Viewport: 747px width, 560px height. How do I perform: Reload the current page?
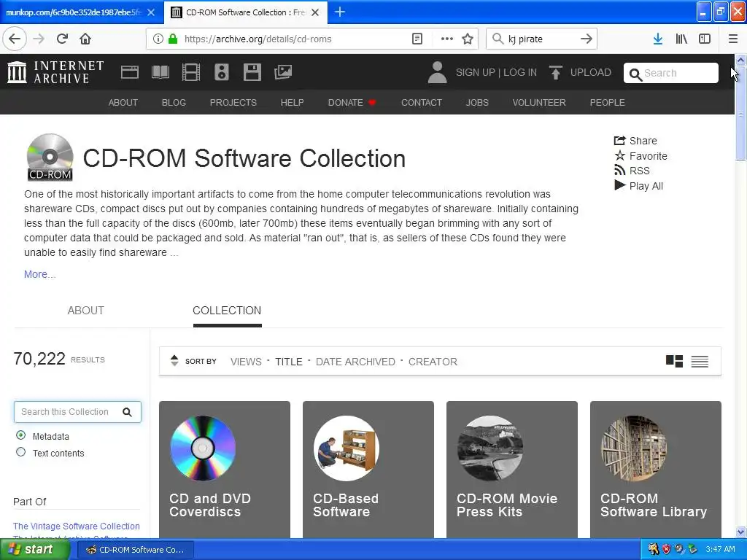click(x=62, y=39)
